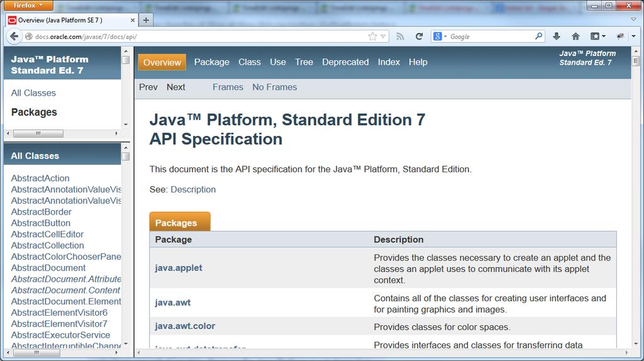Open the AbstractElementVisitor6 class link
This screenshot has height=361, width=644.
coord(59,313)
